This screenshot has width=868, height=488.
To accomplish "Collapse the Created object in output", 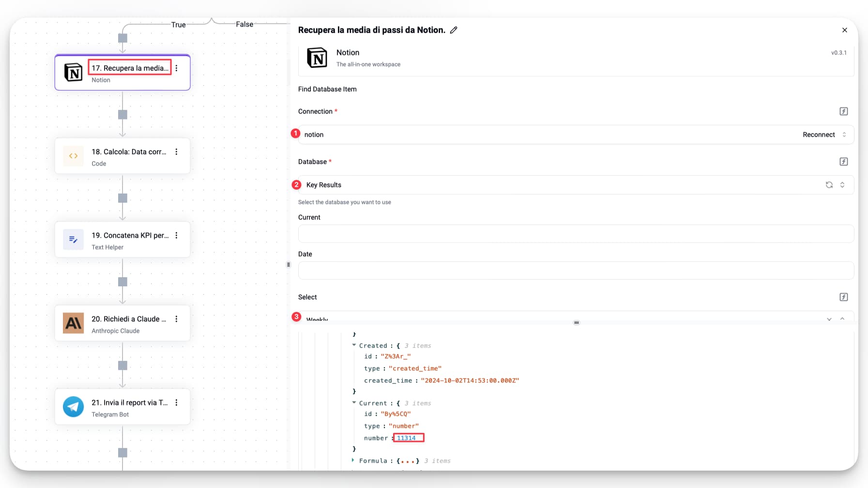I will [x=354, y=345].
